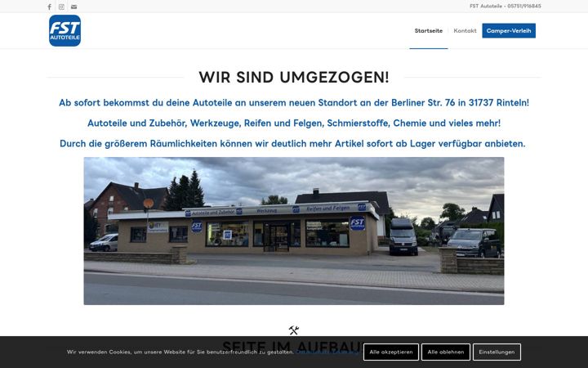Image resolution: width=588 pixels, height=368 pixels.
Task: Click the email envelope icon
Action: click(x=73, y=7)
